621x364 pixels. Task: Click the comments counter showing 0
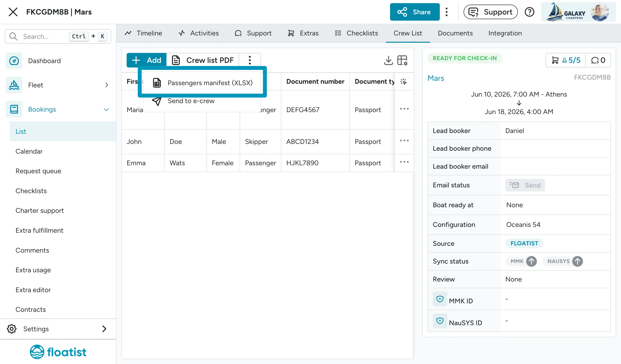pyautogui.click(x=598, y=60)
